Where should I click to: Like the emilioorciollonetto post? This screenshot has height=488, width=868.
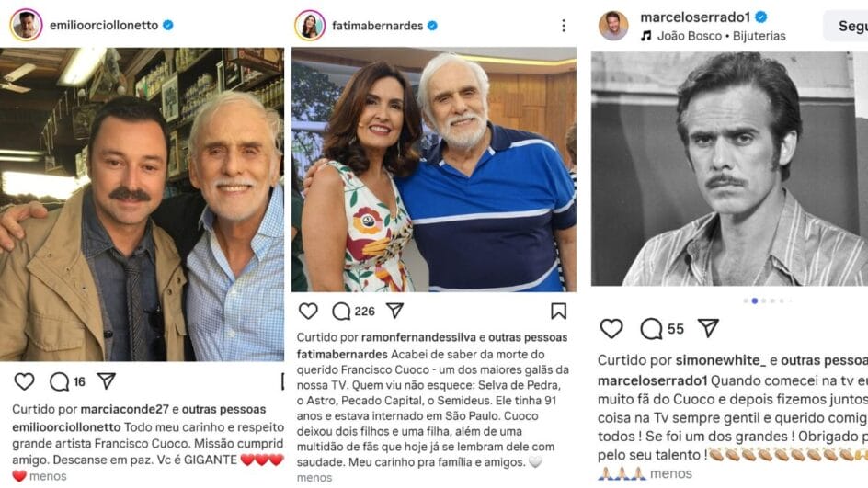tap(25, 380)
